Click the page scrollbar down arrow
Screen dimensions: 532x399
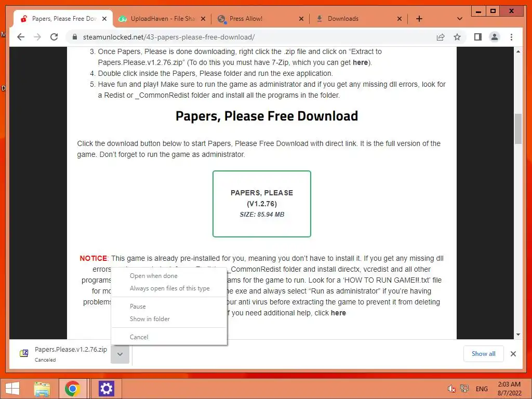point(518,335)
